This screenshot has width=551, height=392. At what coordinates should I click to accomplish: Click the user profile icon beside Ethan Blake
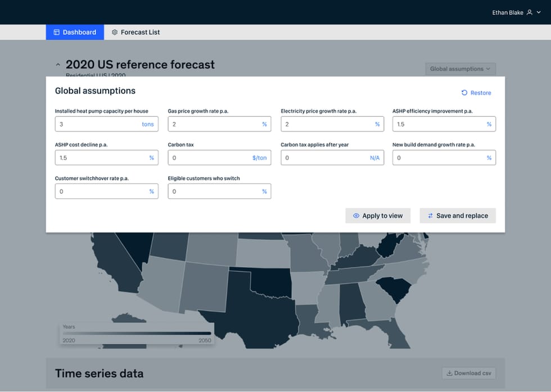pyautogui.click(x=529, y=12)
